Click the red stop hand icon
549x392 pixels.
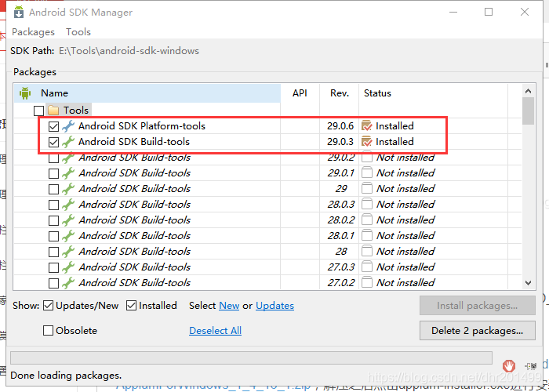pyautogui.click(x=509, y=366)
